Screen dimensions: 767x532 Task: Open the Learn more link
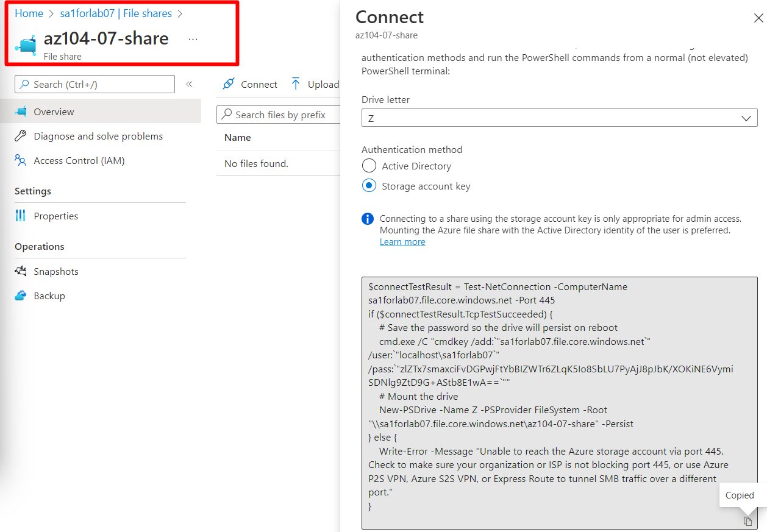point(402,242)
